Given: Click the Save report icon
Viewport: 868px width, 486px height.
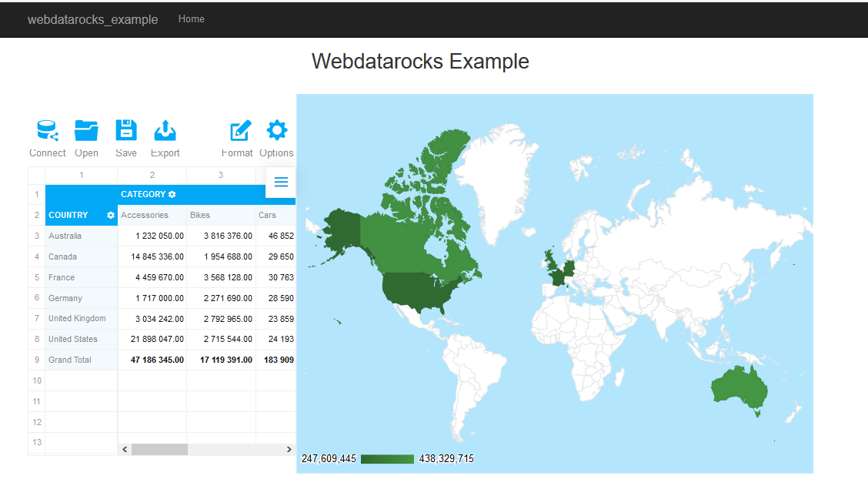Looking at the screenshot, I should point(125,131).
